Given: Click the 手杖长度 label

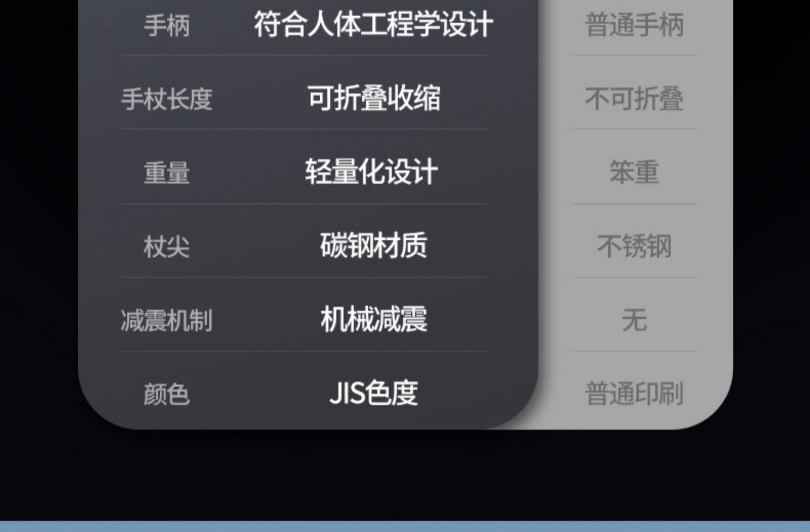Looking at the screenshot, I should point(167,99).
